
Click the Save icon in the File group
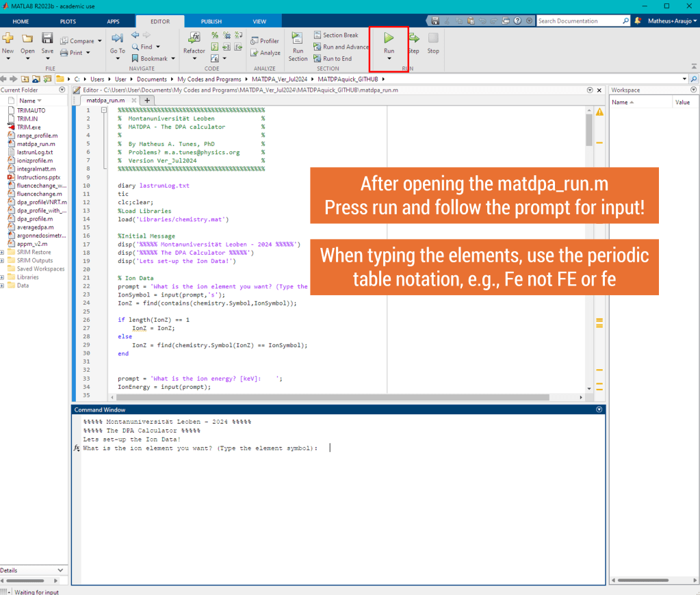pos(47,39)
